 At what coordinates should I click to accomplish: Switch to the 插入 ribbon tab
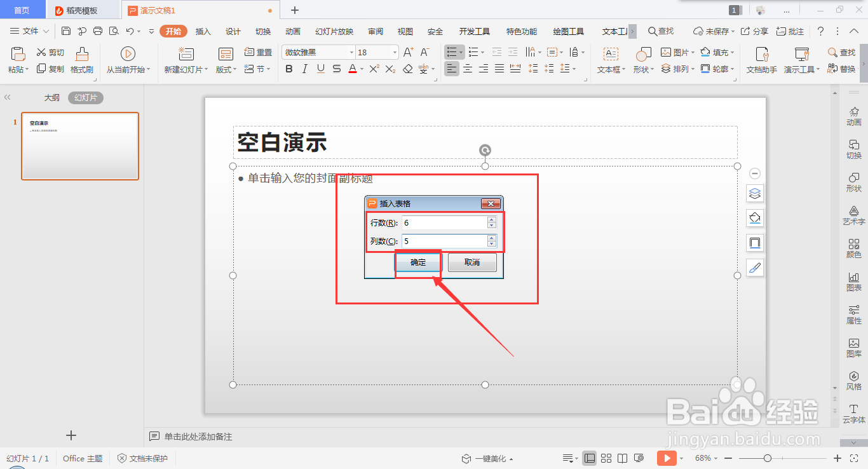(x=203, y=31)
